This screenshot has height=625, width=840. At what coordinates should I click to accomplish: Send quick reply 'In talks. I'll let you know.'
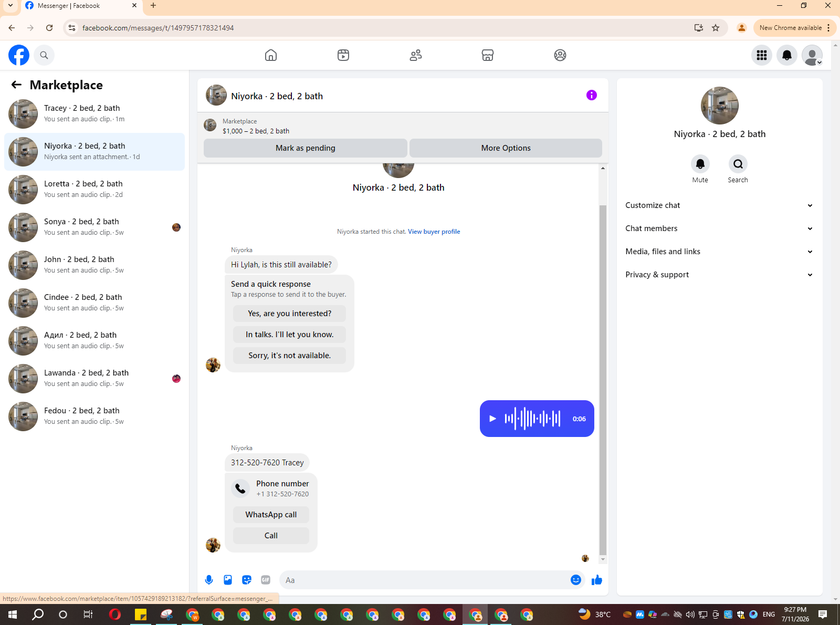290,335
